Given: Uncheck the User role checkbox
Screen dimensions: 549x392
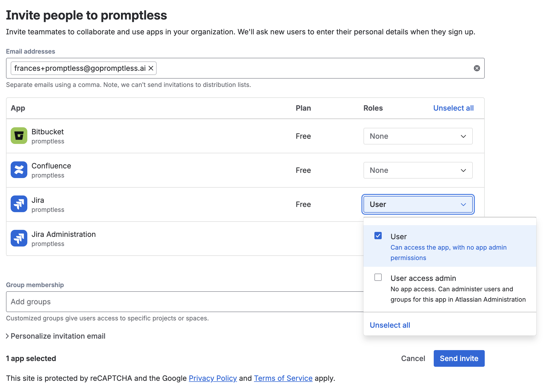Looking at the screenshot, I should 378,236.
